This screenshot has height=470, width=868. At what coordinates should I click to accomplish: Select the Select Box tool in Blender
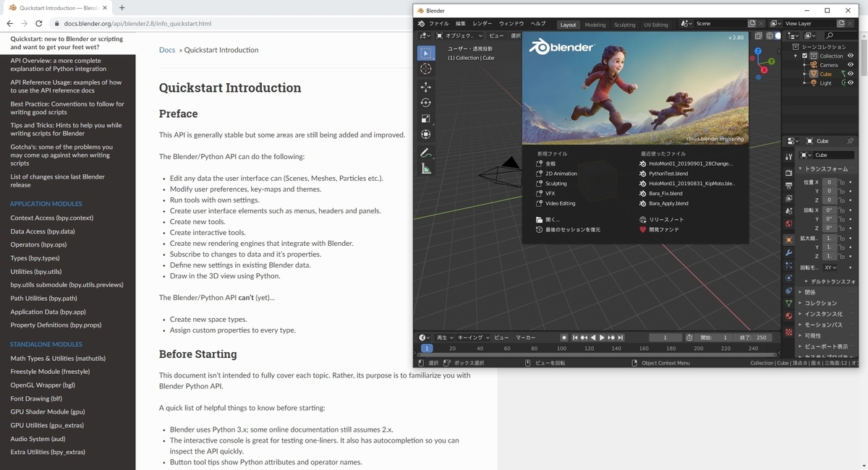coord(426,53)
